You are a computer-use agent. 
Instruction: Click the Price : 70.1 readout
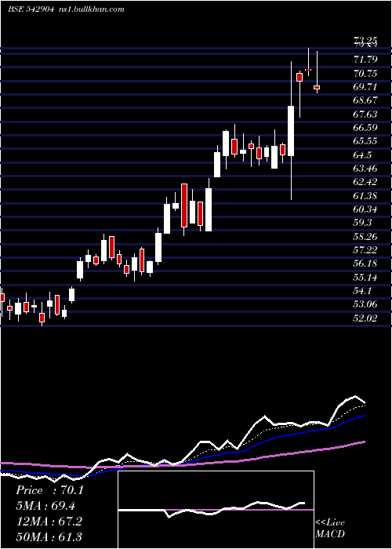pyautogui.click(x=49, y=490)
